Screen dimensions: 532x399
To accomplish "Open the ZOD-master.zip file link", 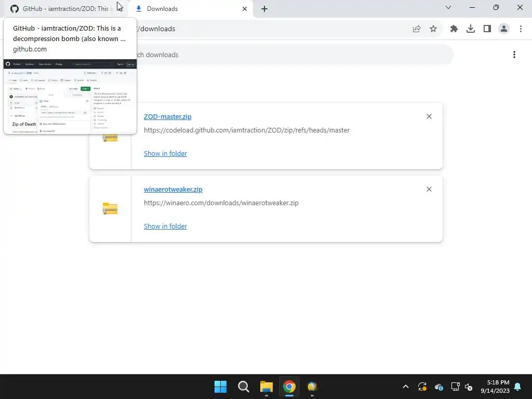I will 168,116.
